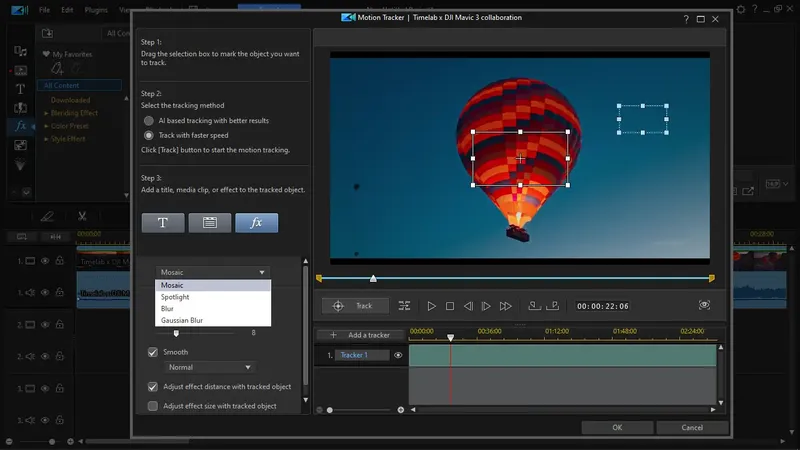Choose Track with faster speed option

coord(149,135)
